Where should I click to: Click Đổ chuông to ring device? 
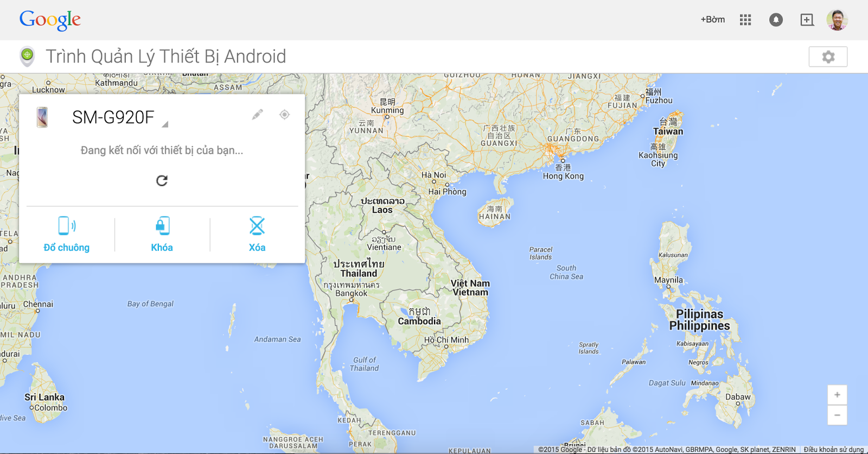point(67,235)
